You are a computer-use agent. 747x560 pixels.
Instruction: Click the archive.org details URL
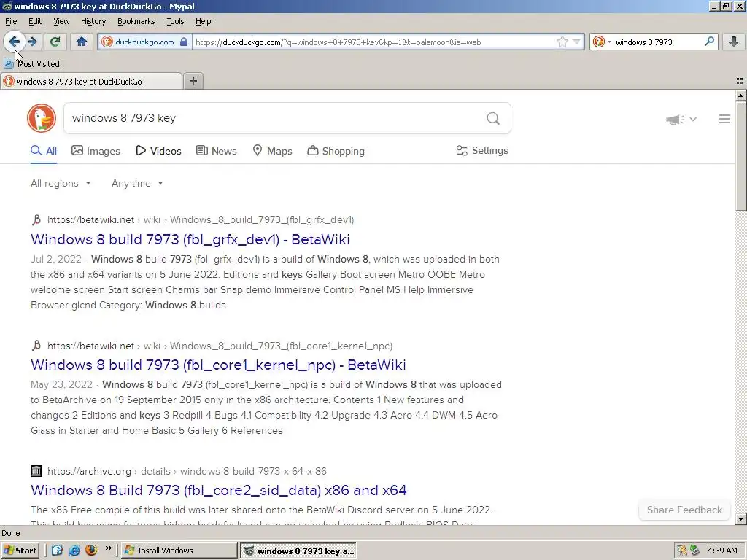tap(187, 471)
